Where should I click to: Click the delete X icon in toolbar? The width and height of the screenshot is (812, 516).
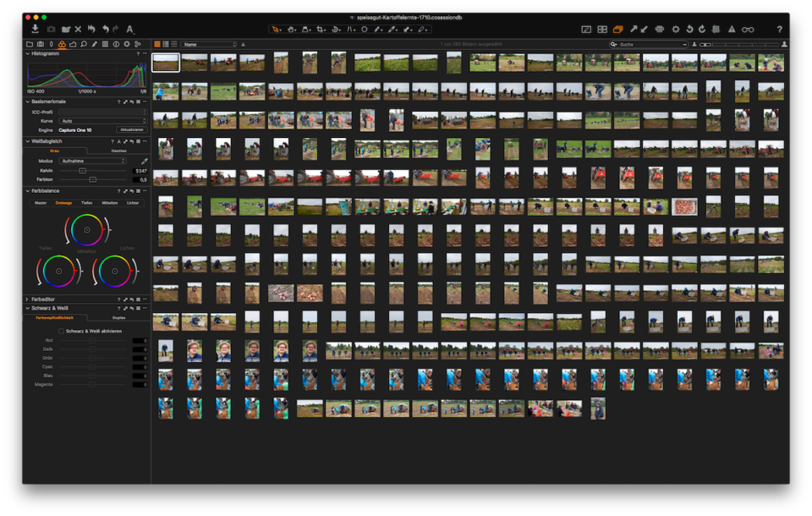click(78, 30)
